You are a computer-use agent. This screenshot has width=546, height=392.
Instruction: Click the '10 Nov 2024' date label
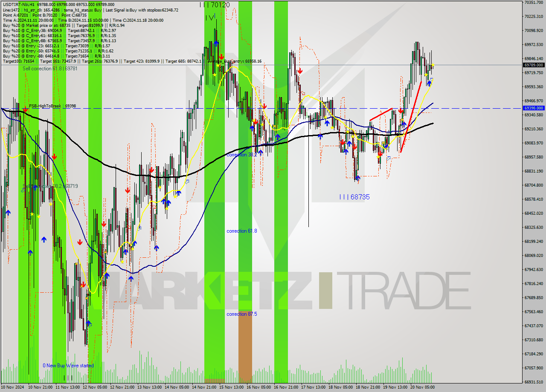pyautogui.click(x=13, y=387)
